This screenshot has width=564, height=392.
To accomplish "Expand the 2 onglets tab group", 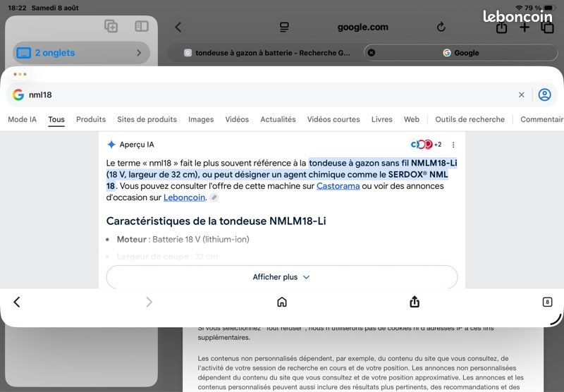I will click(x=81, y=53).
